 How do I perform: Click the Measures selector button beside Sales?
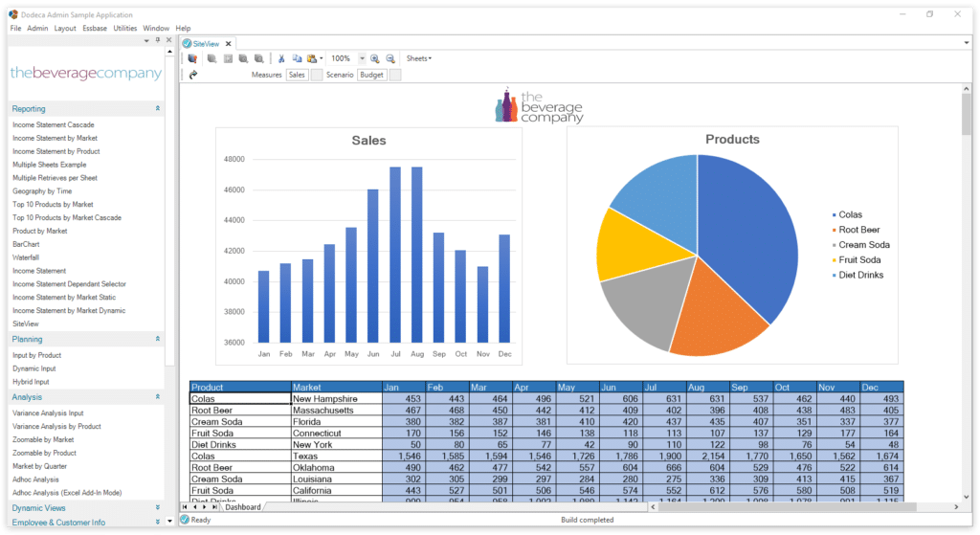click(317, 75)
